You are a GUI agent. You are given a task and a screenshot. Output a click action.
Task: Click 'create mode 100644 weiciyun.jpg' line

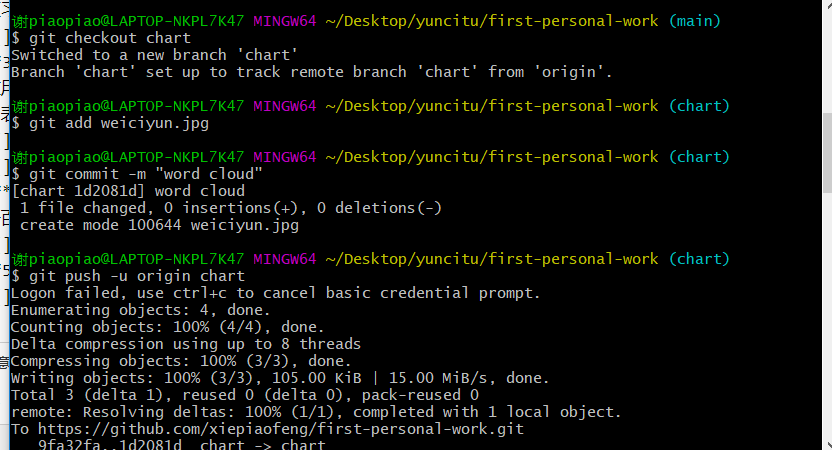pyautogui.click(x=159, y=225)
